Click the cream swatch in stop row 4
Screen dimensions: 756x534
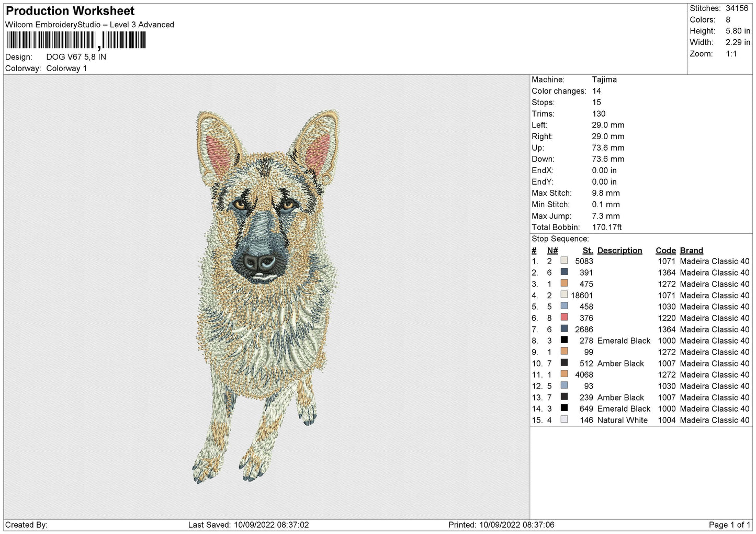point(564,295)
